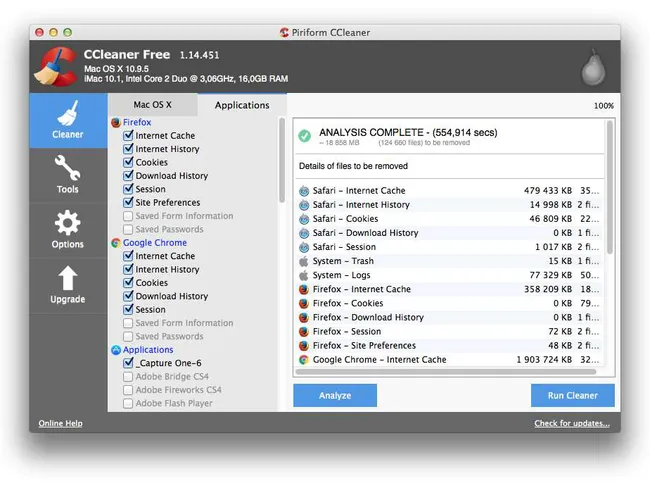650x488 pixels.
Task: Open the Options gear section
Action: pos(68,230)
